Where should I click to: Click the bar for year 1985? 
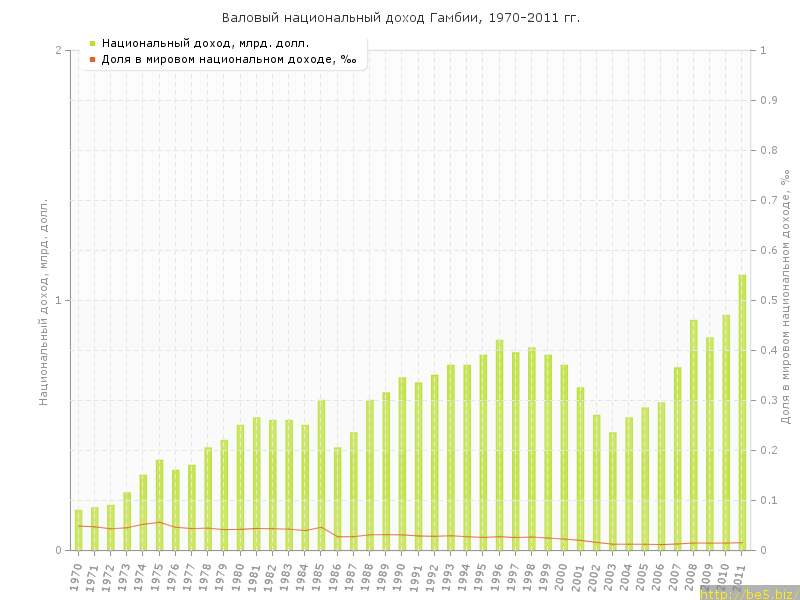[321, 475]
